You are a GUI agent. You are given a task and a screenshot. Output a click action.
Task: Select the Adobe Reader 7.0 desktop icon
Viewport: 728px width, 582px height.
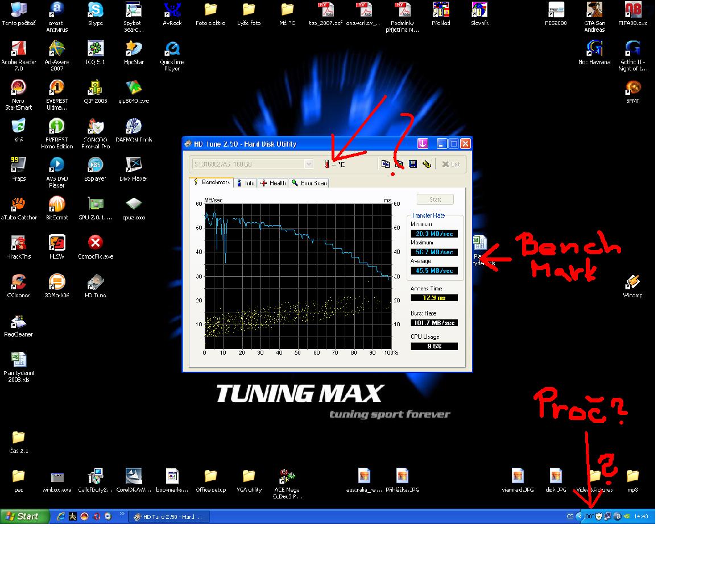click(19, 56)
